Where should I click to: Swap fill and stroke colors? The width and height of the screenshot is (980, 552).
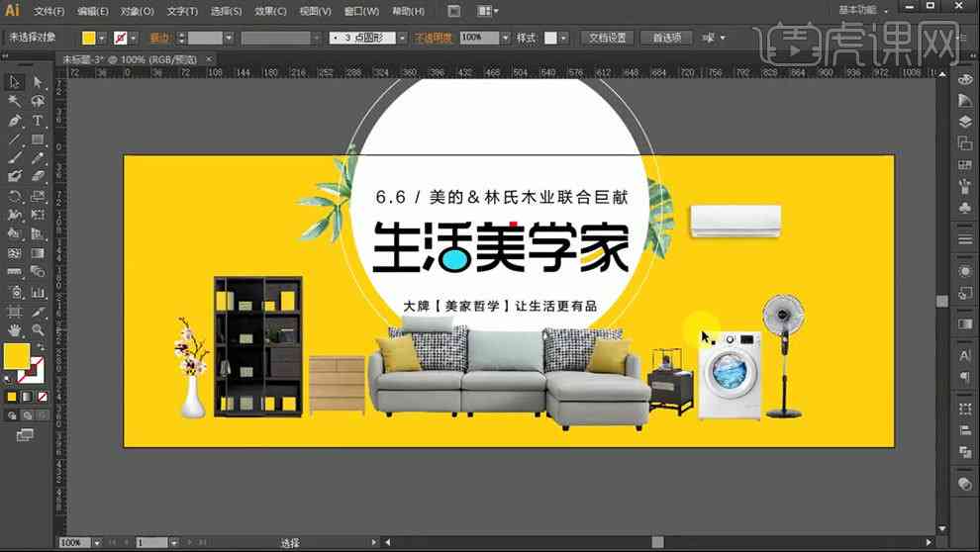click(x=40, y=346)
